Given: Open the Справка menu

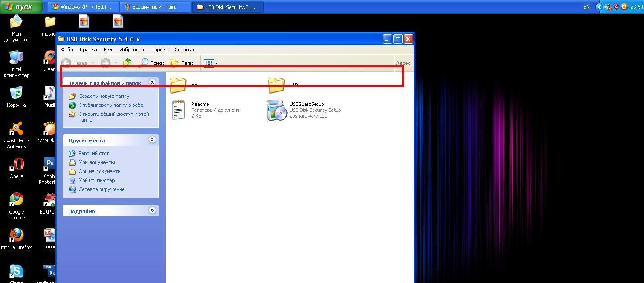Looking at the screenshot, I should click(184, 50).
